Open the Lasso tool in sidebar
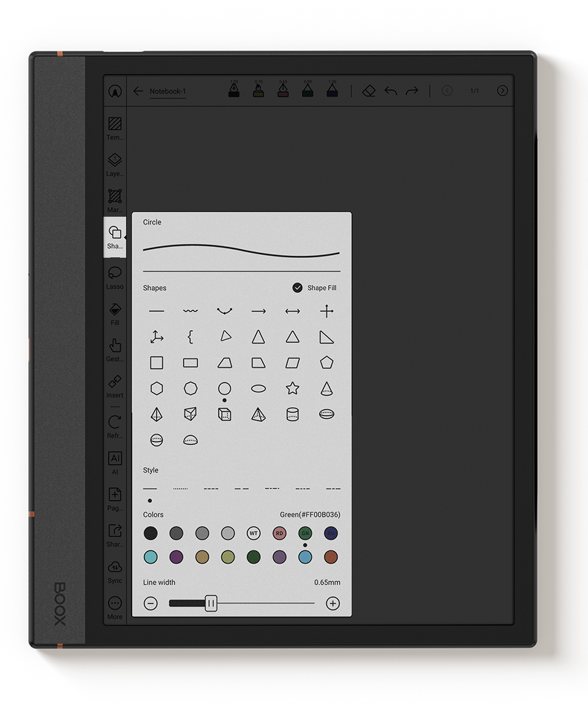This screenshot has width=588, height=704. (115, 276)
